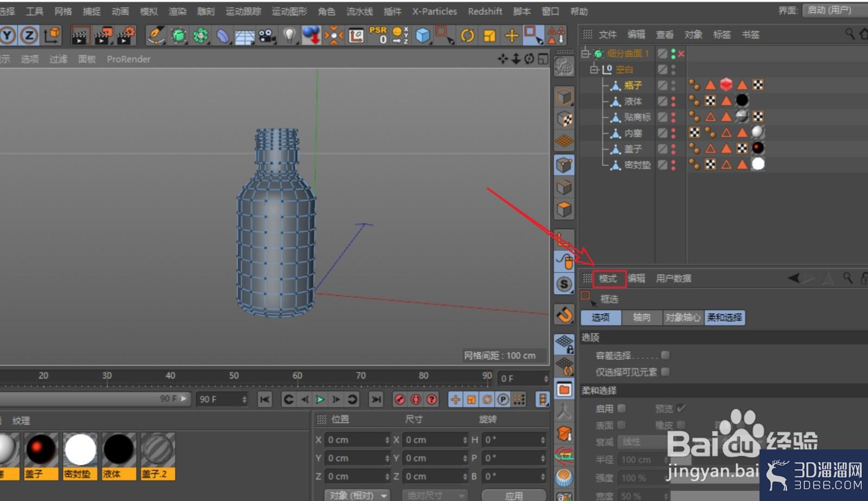Click the coordinate system cube icon

[52, 35]
